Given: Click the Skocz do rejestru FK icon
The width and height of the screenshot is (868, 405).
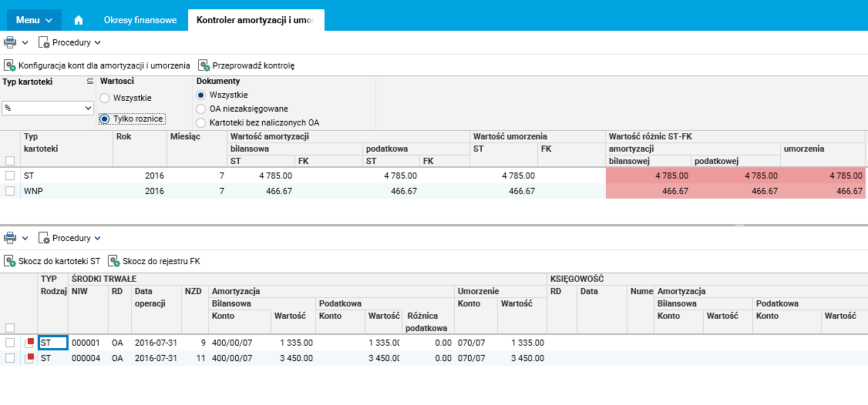Looking at the screenshot, I should click(114, 261).
